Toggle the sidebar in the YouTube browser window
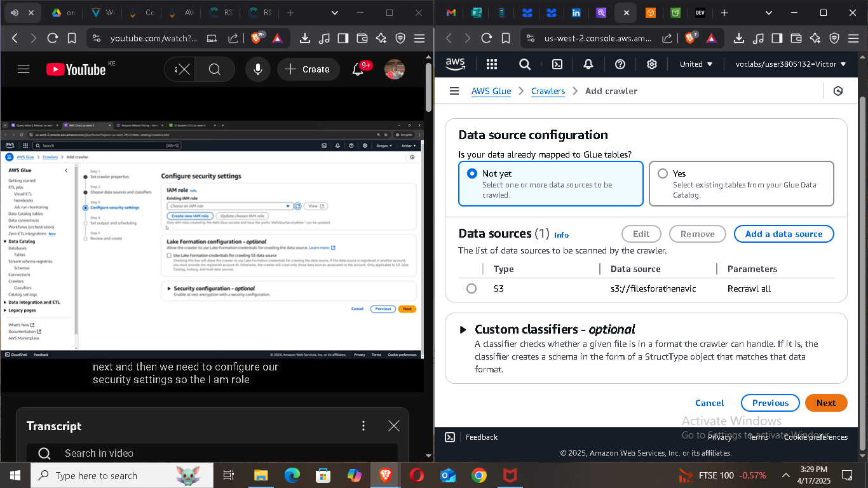The width and height of the screenshot is (868, 488). pyautogui.click(x=343, y=38)
